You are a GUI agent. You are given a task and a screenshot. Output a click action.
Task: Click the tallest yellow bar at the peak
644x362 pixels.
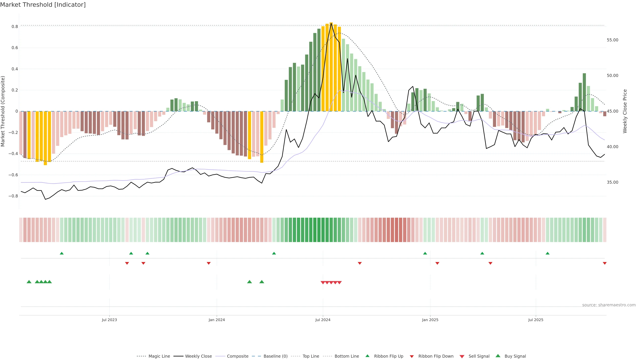coord(331,67)
